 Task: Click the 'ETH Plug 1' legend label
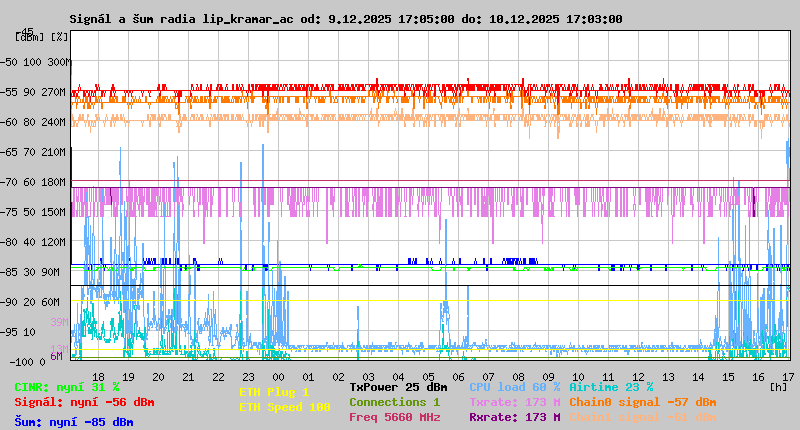pyautogui.click(x=274, y=392)
